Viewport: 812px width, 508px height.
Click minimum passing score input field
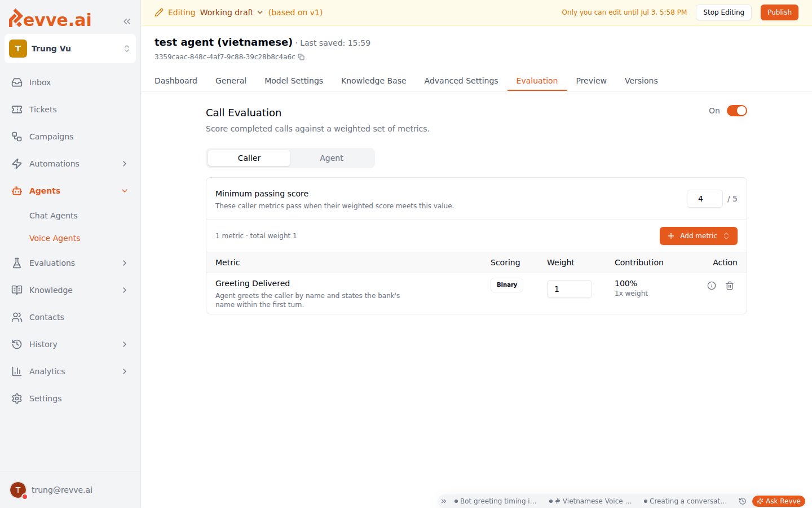(x=705, y=199)
